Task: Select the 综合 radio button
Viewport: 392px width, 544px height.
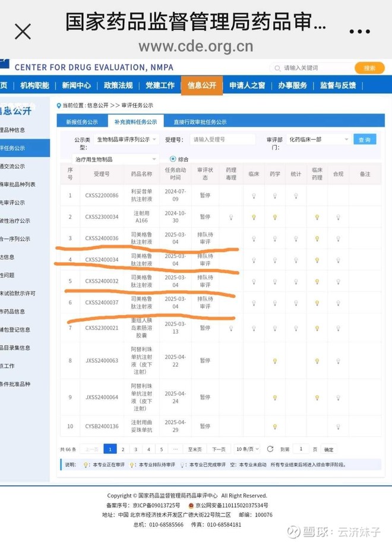Action: (173, 159)
